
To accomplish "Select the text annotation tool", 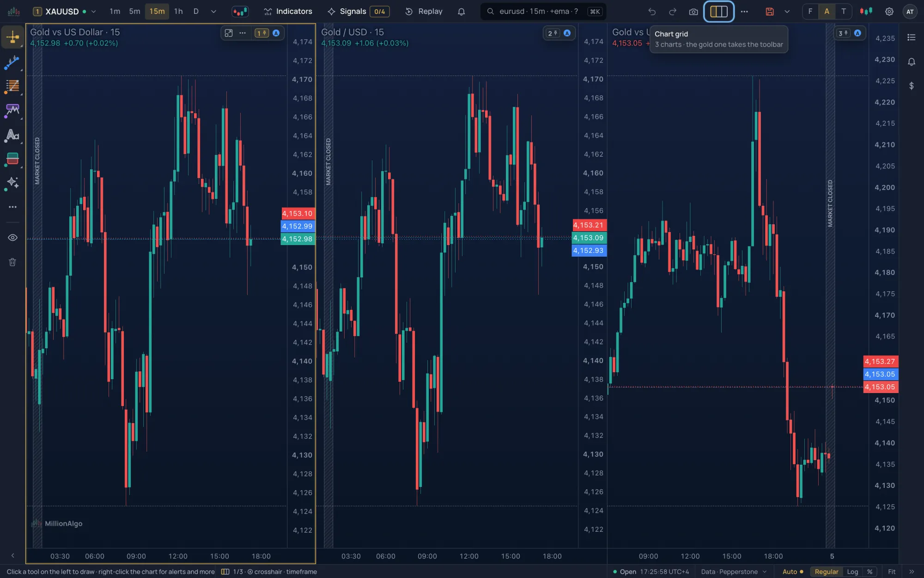I will coord(12,135).
